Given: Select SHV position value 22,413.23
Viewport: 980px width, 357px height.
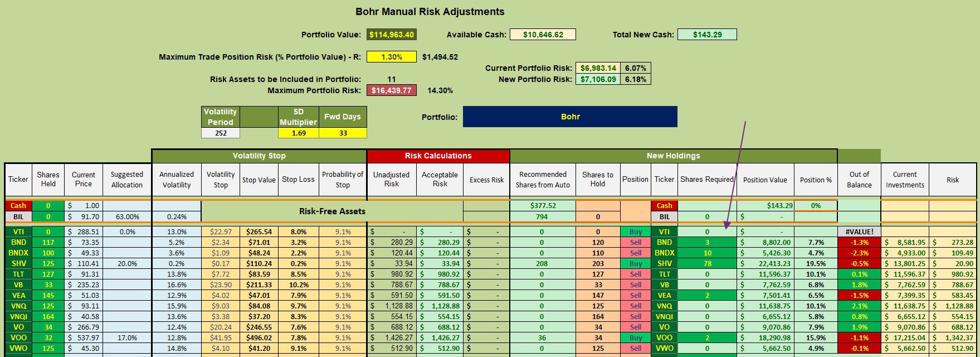Looking at the screenshot, I should (766, 264).
